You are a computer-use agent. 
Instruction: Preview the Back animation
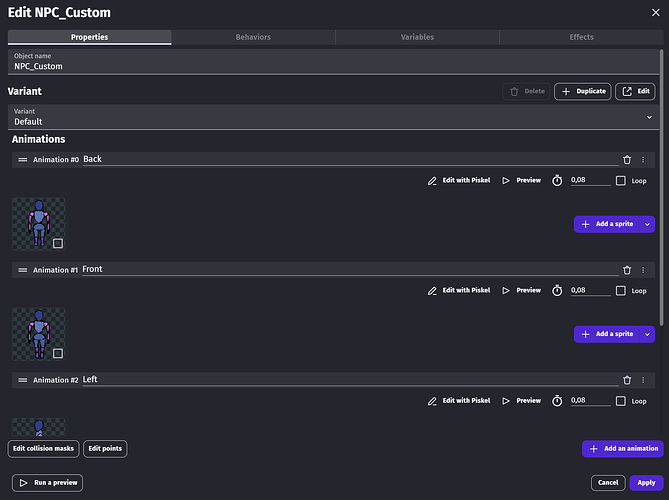pos(521,180)
